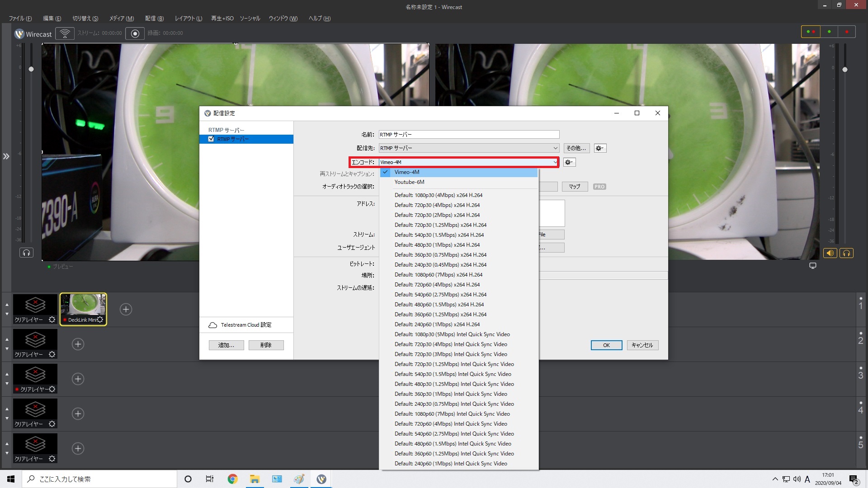Open the 切り替え (S) menu
This screenshot has height=488, width=868.
(x=85, y=19)
